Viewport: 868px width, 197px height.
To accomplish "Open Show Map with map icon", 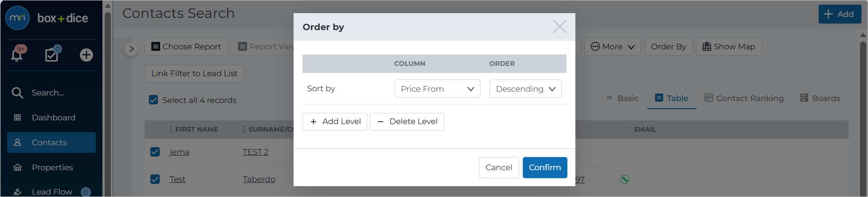I will coord(728,47).
